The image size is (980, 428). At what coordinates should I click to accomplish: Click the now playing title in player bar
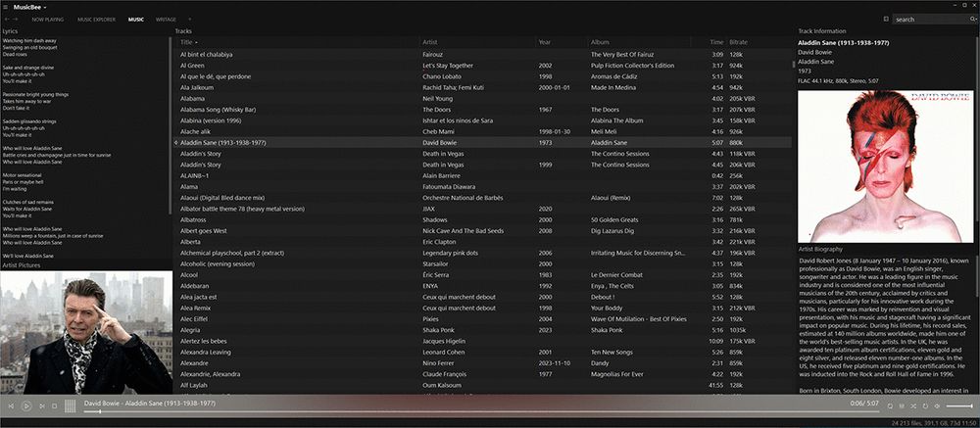150,404
